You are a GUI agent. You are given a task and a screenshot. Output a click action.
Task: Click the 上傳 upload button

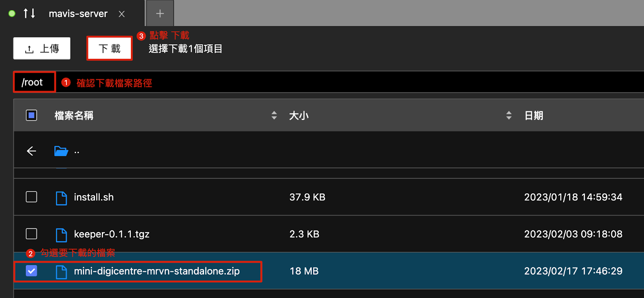coord(42,48)
